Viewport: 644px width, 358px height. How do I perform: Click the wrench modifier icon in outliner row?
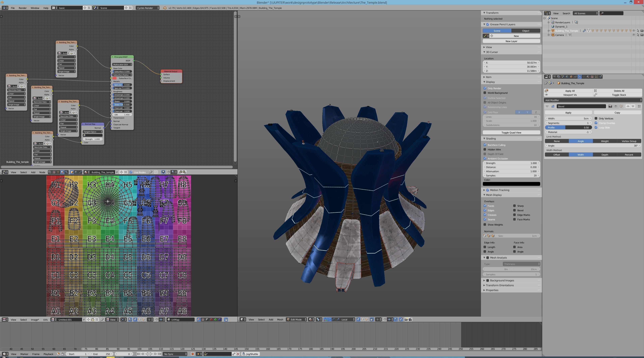(x=584, y=31)
